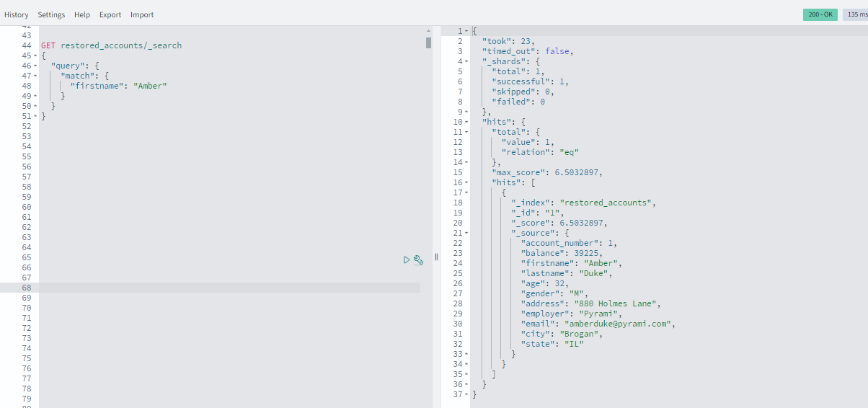This screenshot has height=408, width=868.
Task: Open the Help menu
Action: point(82,14)
